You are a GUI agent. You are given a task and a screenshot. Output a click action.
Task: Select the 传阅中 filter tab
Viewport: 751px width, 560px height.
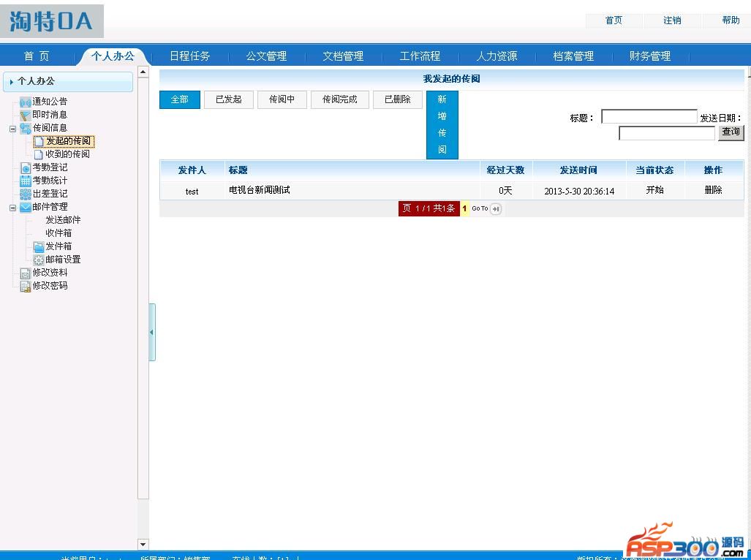point(282,99)
